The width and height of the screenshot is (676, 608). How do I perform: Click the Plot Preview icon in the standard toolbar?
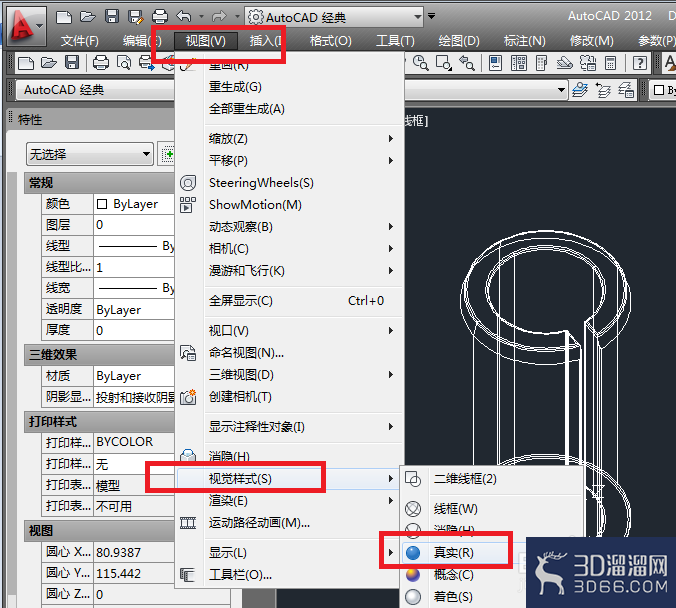point(124,63)
